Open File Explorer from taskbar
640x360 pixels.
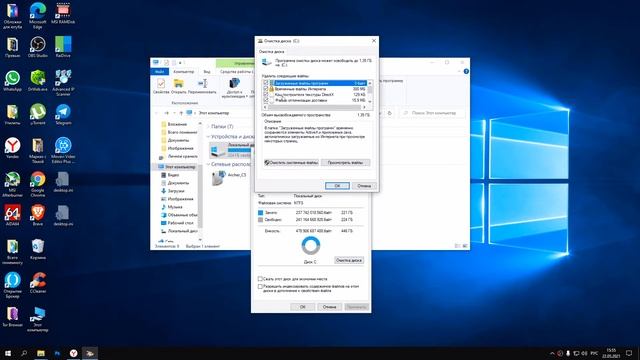point(41,353)
